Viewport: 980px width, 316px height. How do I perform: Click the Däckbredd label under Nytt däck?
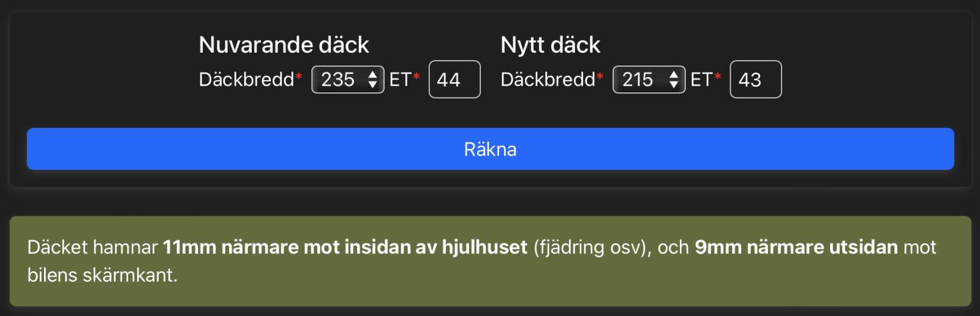548,80
